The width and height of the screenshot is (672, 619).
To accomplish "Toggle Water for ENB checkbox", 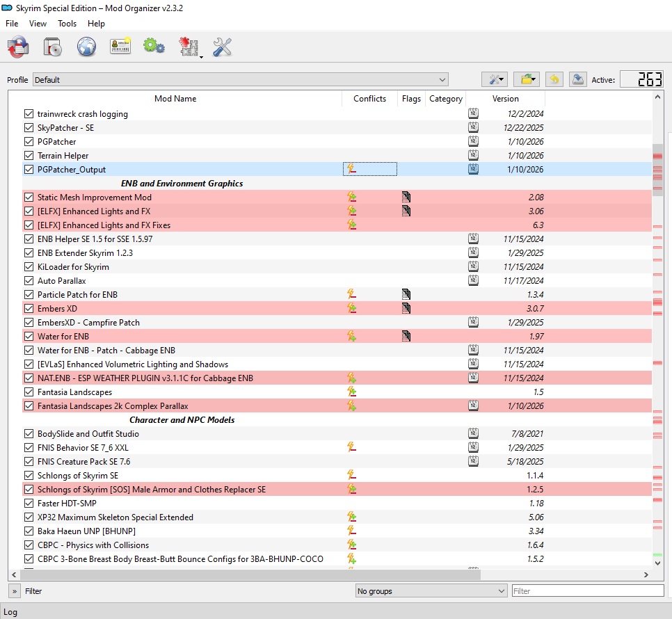I will [x=29, y=336].
